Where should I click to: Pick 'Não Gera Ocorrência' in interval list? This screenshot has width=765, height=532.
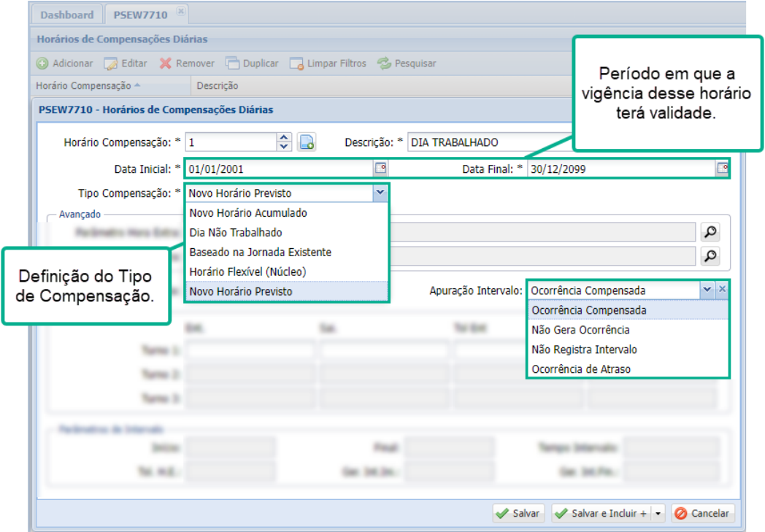(x=580, y=330)
